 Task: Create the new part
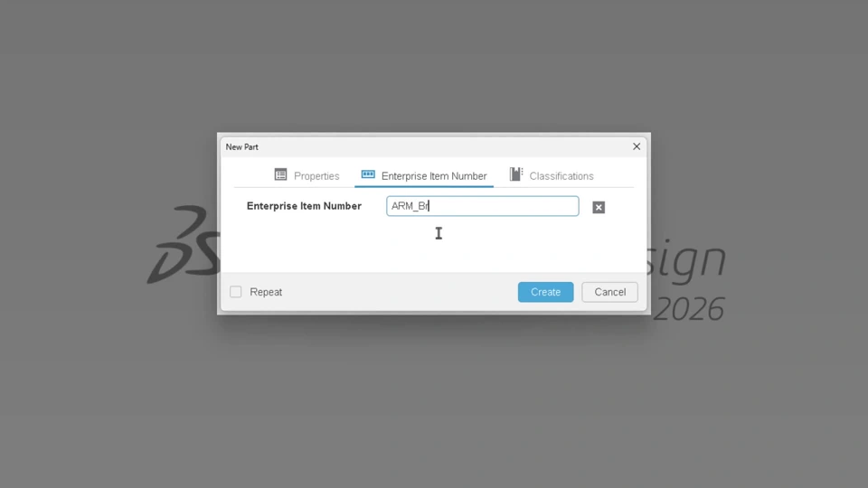[x=546, y=292]
